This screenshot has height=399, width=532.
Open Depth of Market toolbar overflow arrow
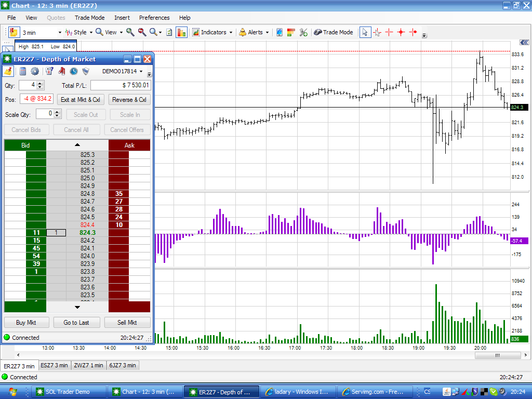point(149,74)
